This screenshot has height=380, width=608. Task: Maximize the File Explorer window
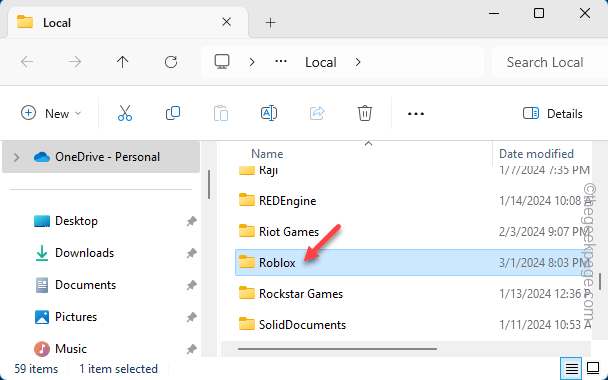539,14
